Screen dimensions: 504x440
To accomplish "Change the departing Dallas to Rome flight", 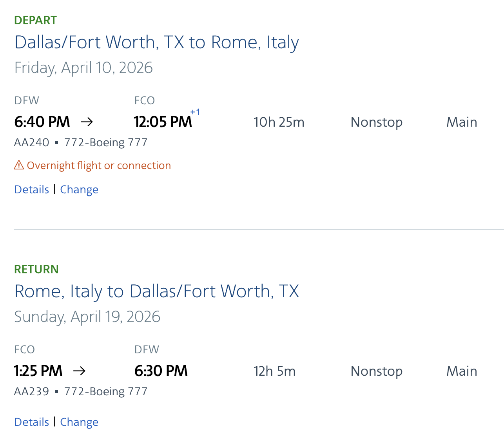I will 79,189.
